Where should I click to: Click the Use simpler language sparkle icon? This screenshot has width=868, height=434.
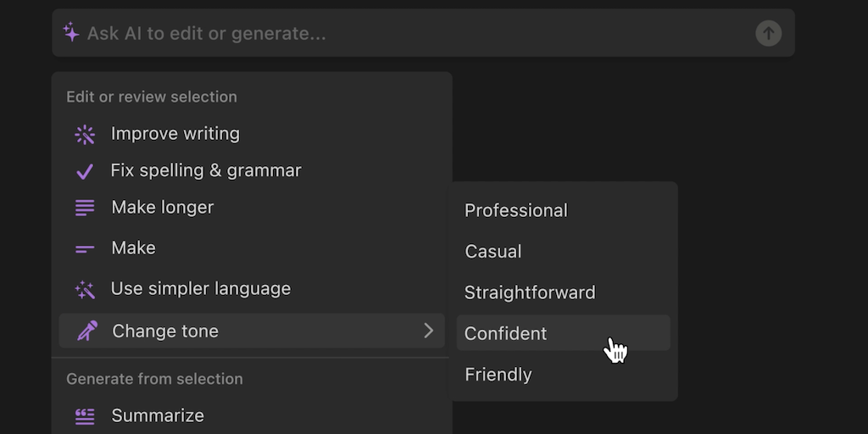(x=85, y=289)
